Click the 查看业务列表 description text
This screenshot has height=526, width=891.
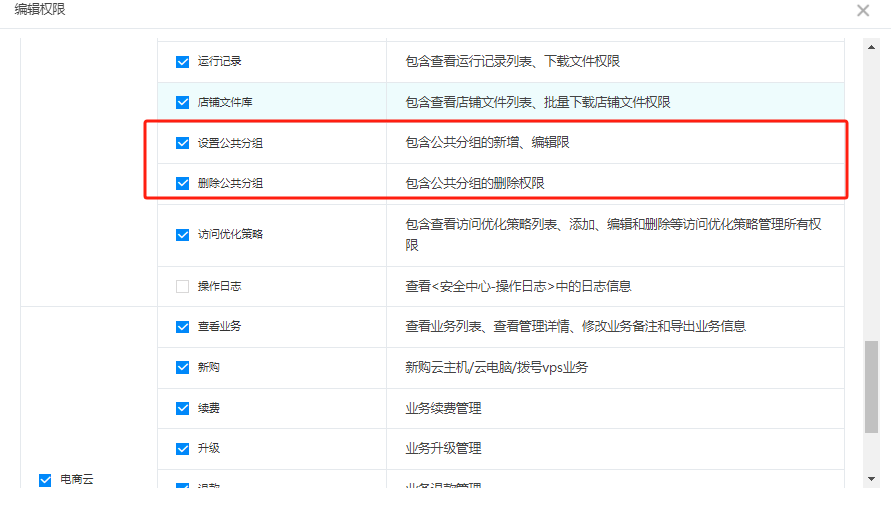(x=576, y=326)
